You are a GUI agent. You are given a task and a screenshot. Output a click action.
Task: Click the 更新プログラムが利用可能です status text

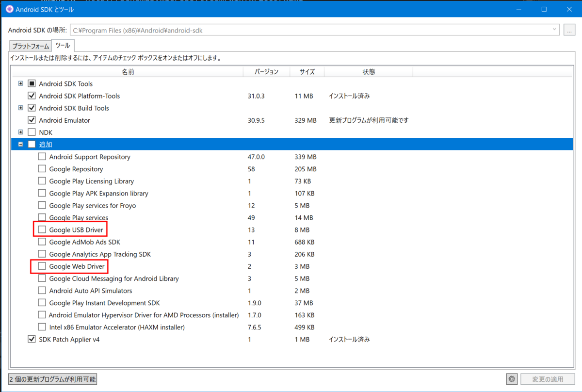(369, 120)
